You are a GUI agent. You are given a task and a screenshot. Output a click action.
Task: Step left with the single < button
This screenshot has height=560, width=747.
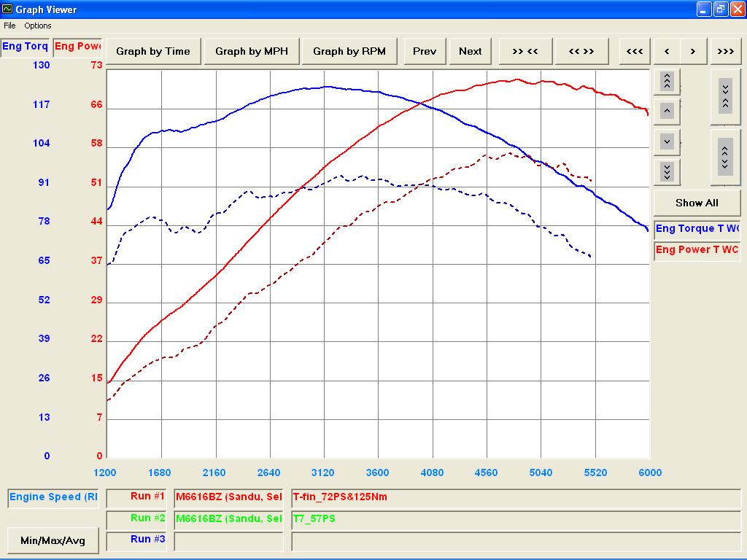pos(667,51)
